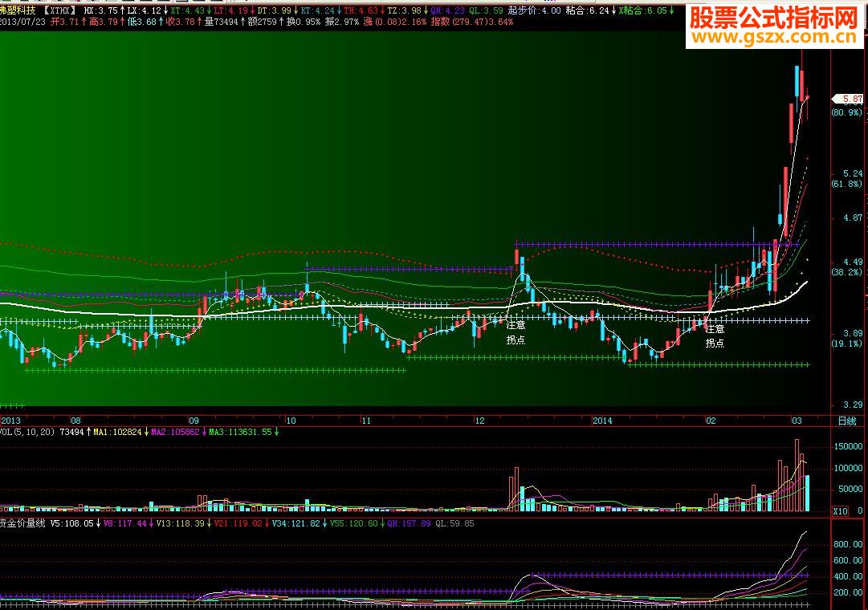Click the VOL(5,10,20) indicator label

pos(27,432)
